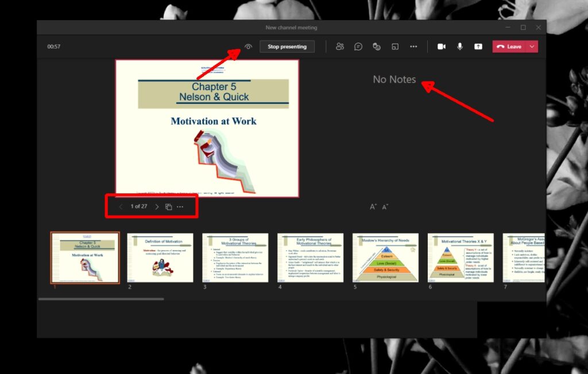Select the Maslow's Hierarchy slide thumbnail

(x=385, y=258)
